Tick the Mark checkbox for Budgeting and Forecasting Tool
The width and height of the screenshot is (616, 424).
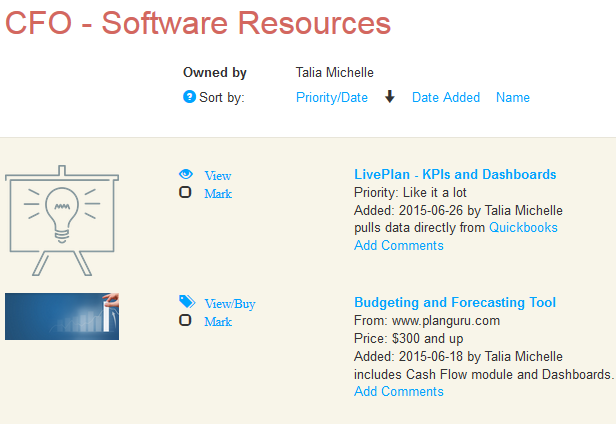tap(185, 320)
